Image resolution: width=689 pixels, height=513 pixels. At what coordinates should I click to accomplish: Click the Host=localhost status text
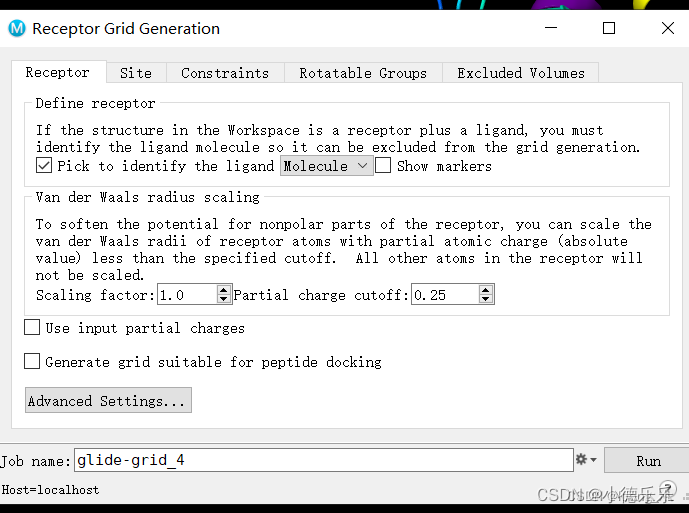[50, 490]
